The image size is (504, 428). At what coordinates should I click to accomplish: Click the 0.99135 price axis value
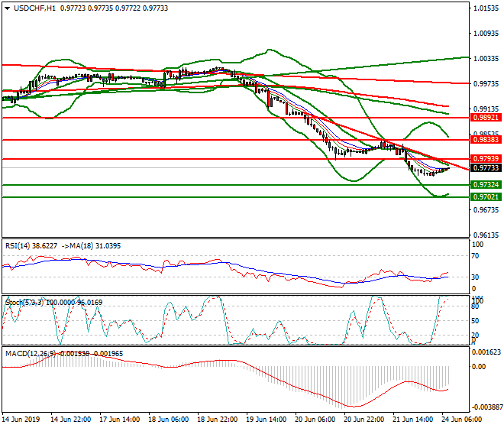click(x=486, y=109)
